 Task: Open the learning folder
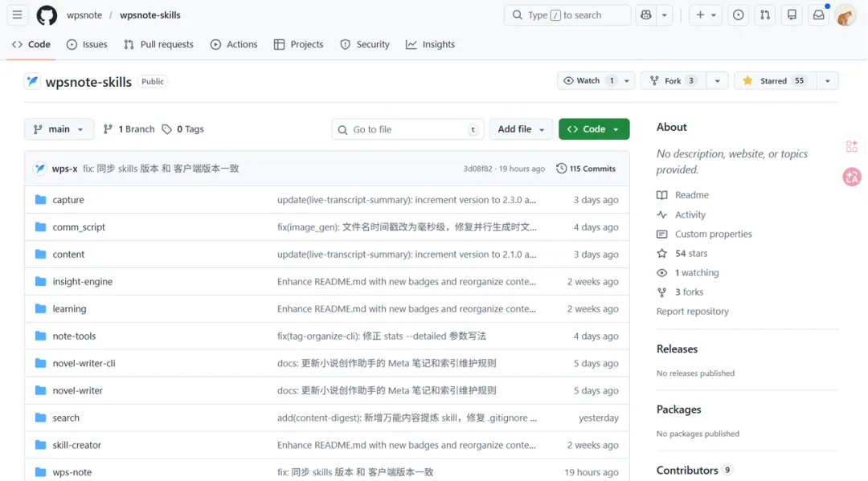point(69,308)
